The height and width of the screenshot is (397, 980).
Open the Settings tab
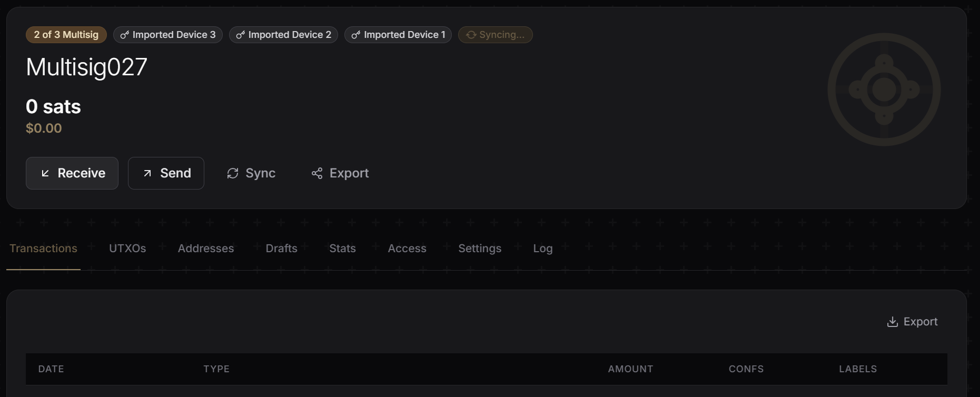click(x=480, y=249)
